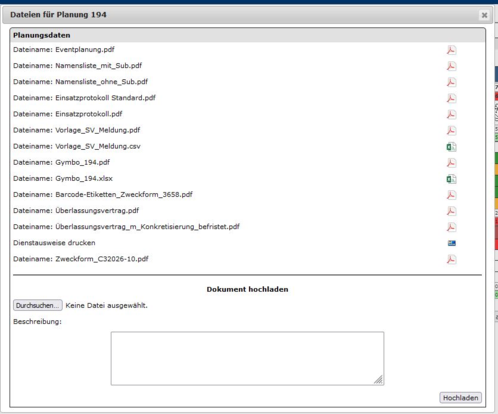Click PDF icon for Namensliste_ohne_Sub.pdf
This screenshot has width=498, height=414.
[451, 82]
